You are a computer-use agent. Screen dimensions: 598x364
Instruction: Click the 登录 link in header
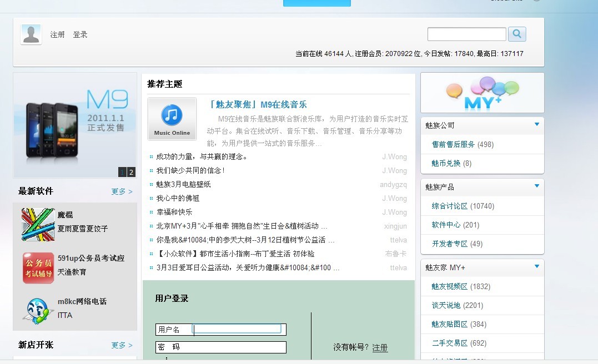click(x=80, y=35)
